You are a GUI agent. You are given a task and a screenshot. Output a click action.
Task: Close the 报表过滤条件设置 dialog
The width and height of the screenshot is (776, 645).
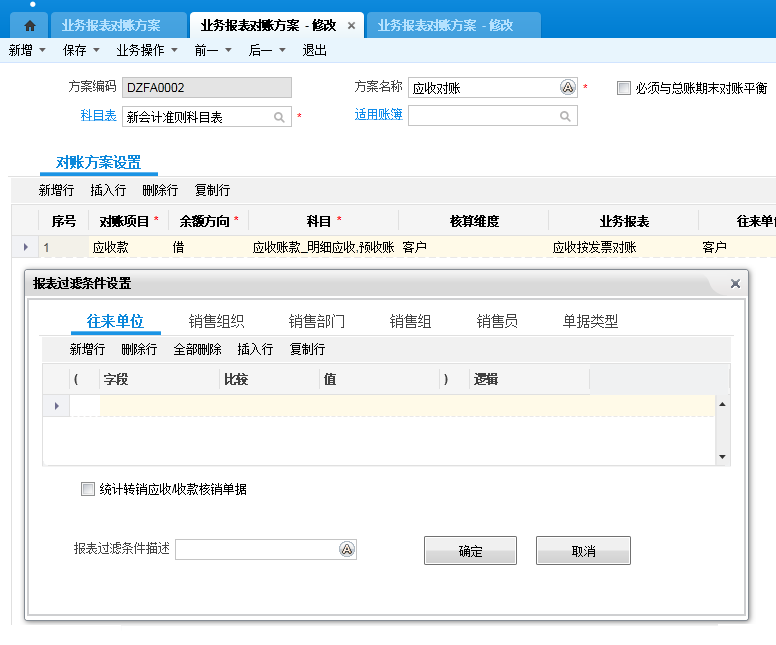(735, 284)
